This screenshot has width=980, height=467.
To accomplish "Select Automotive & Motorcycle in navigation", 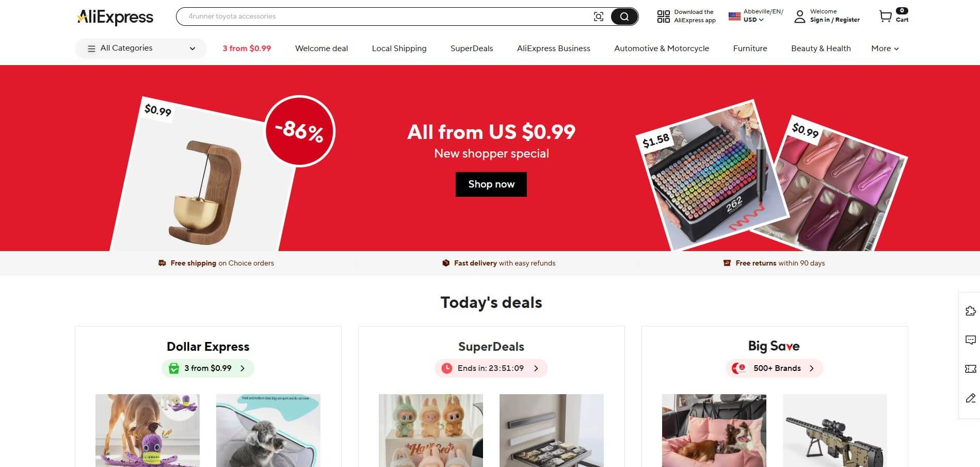I will (662, 49).
